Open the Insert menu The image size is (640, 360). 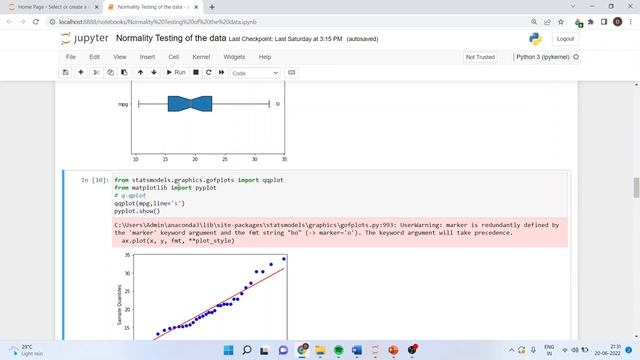point(147,57)
